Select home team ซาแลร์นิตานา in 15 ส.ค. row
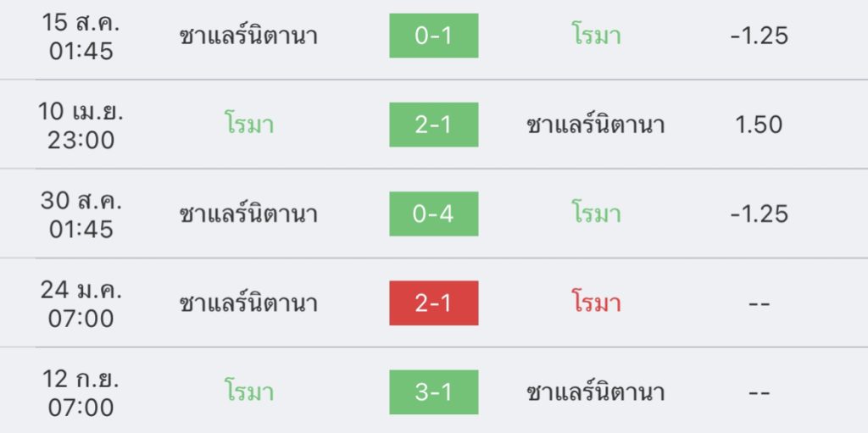 pyautogui.click(x=249, y=36)
